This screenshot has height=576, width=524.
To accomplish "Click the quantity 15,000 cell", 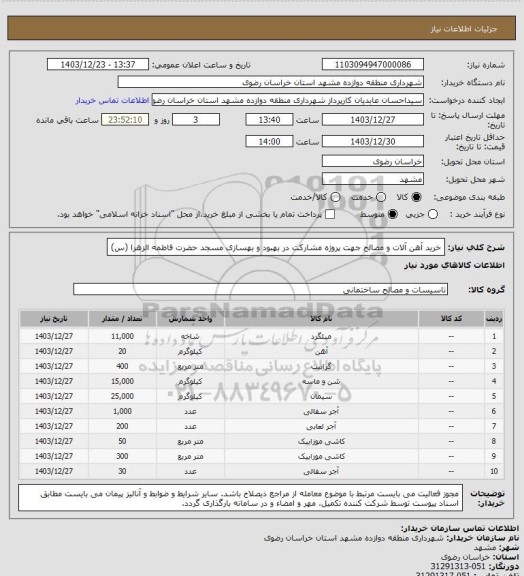I will pyautogui.click(x=122, y=382).
